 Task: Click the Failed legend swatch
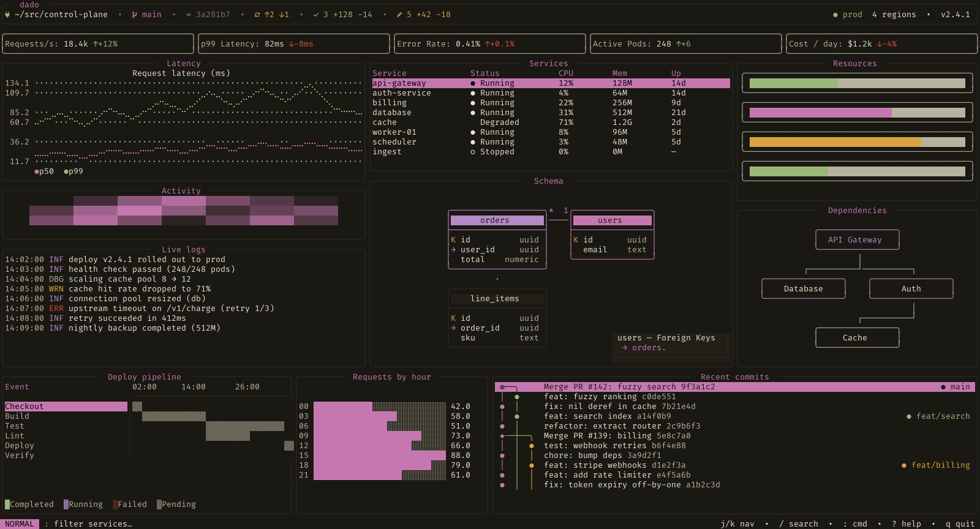115,505
